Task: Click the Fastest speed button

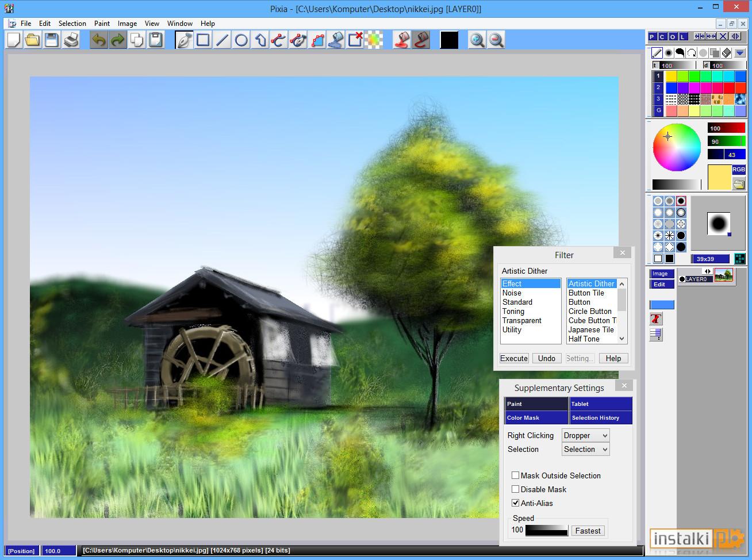Action: (x=588, y=531)
